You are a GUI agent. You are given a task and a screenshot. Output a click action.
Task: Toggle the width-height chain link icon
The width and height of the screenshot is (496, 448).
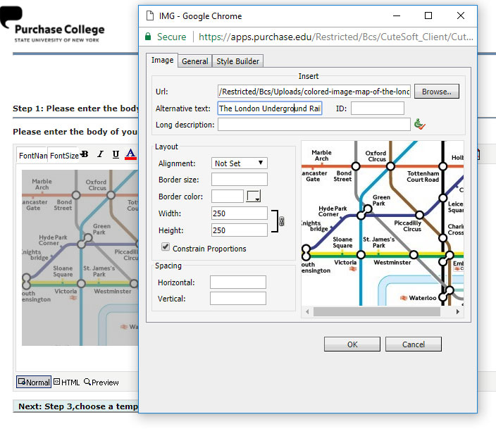(x=281, y=221)
